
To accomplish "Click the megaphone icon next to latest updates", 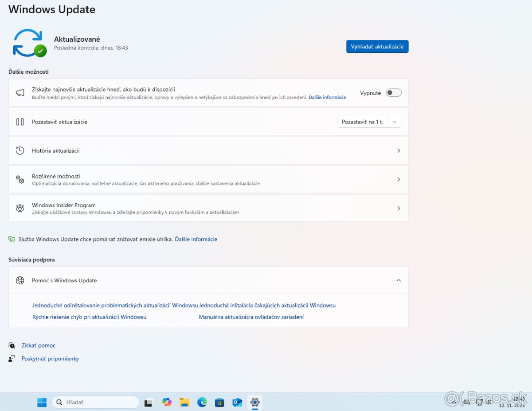I will [20, 92].
